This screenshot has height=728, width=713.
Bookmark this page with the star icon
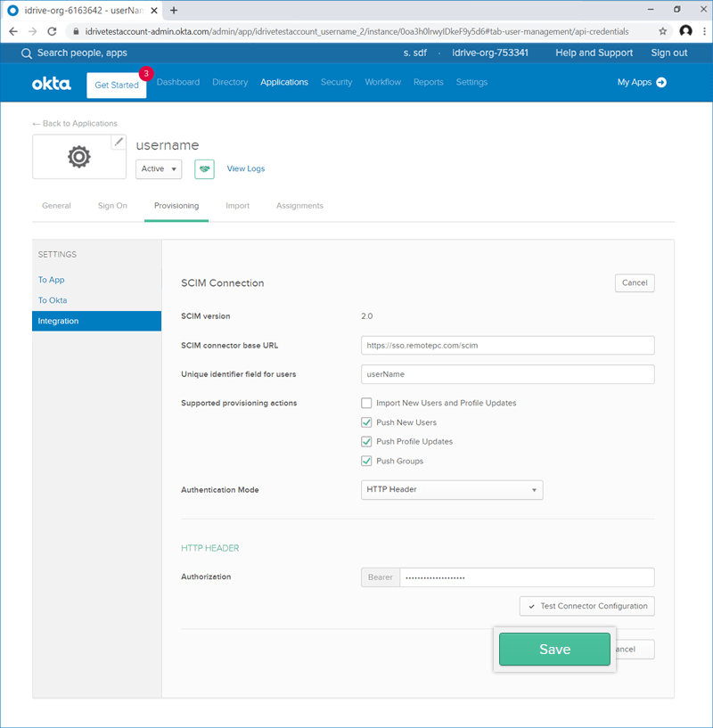[x=663, y=31]
